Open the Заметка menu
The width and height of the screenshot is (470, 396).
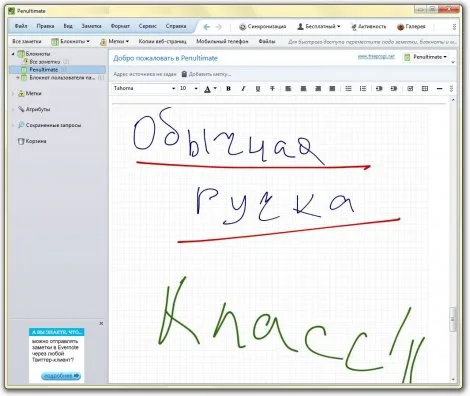(91, 26)
